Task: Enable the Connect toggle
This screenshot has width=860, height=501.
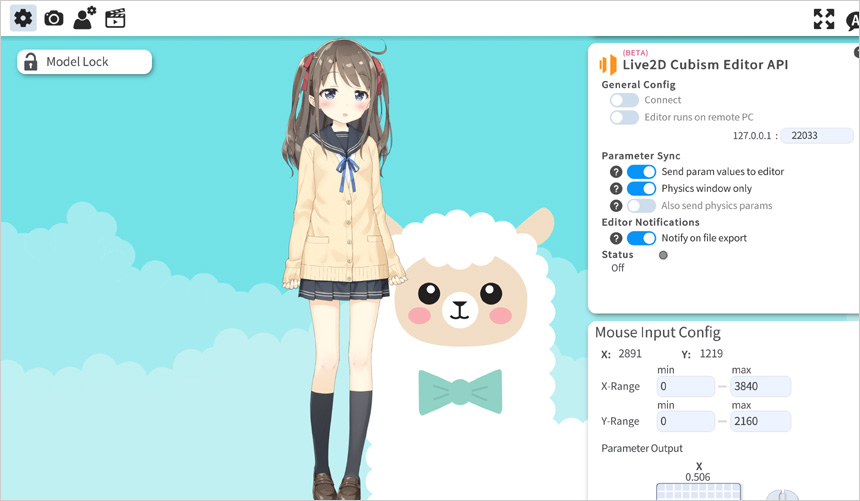Action: (625, 100)
